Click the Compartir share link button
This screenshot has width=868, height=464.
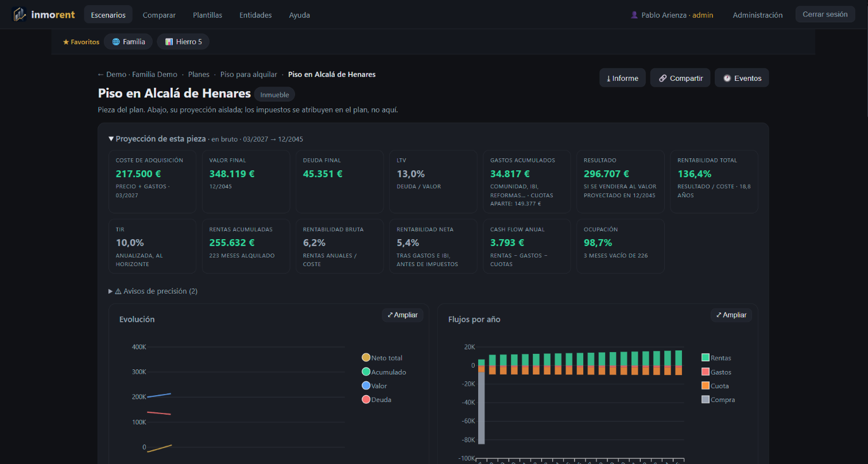[680, 78]
